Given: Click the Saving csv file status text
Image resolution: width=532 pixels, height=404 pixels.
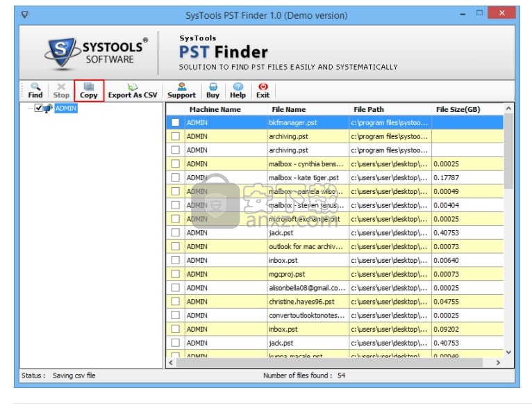Looking at the screenshot, I should [x=74, y=375].
